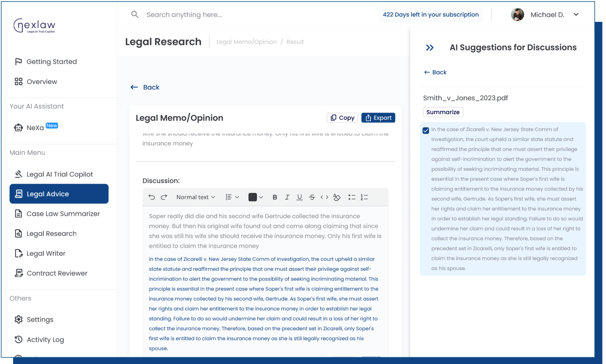The width and height of the screenshot is (606, 364).
Task: Clear formatting with the eraser icon
Action: tap(337, 197)
